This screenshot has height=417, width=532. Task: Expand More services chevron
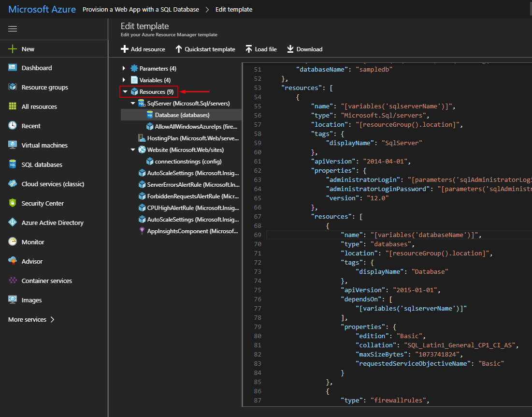[x=52, y=319]
